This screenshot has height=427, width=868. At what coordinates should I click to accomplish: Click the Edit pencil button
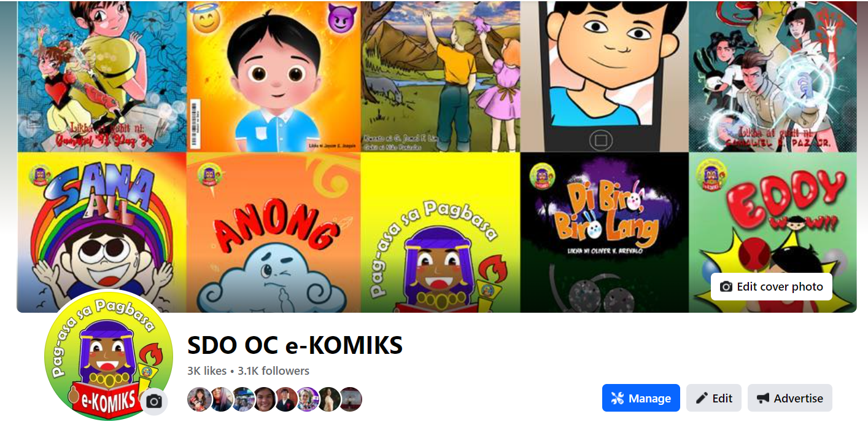714,398
